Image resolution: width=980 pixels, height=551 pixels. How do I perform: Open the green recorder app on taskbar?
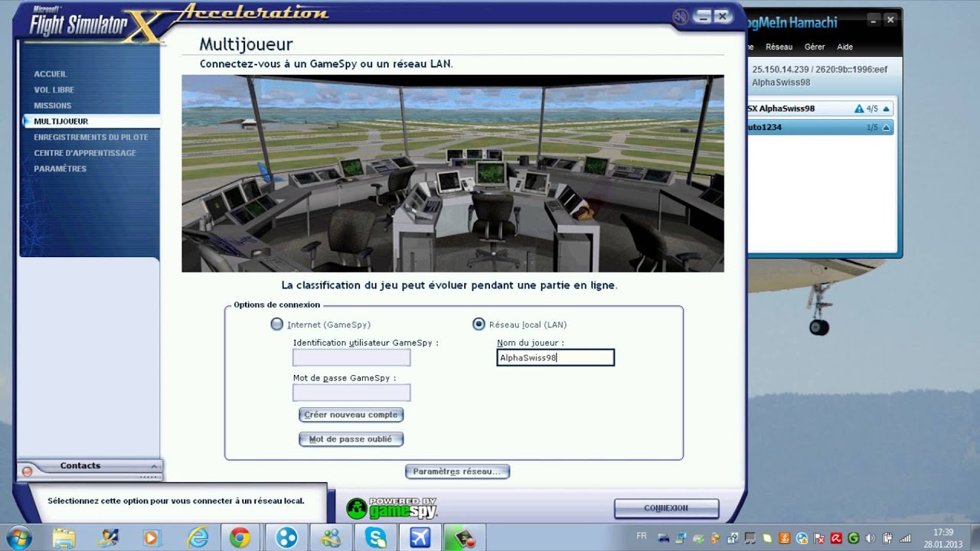[465, 537]
